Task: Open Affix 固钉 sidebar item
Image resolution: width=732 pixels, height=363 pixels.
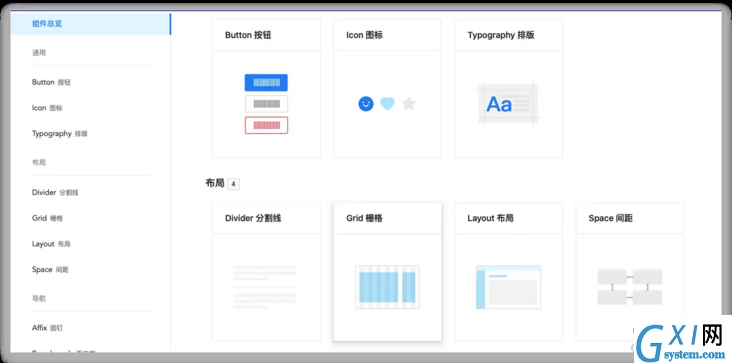Action: [x=47, y=328]
